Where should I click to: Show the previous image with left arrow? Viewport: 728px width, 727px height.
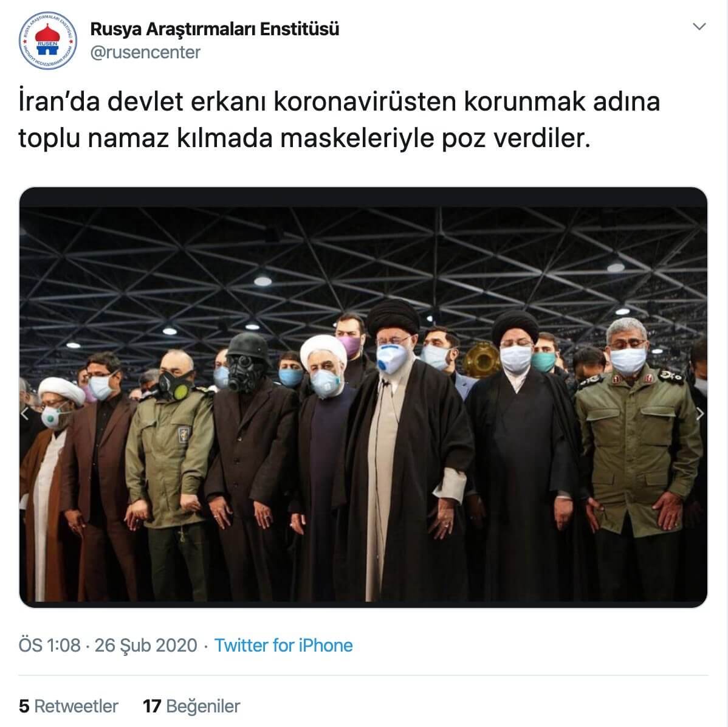(x=26, y=413)
